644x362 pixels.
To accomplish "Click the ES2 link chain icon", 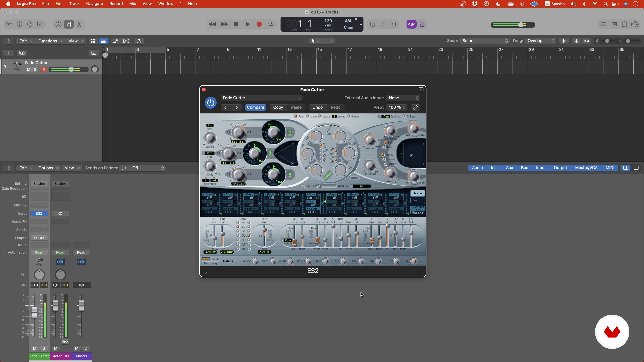I will coord(416,107).
